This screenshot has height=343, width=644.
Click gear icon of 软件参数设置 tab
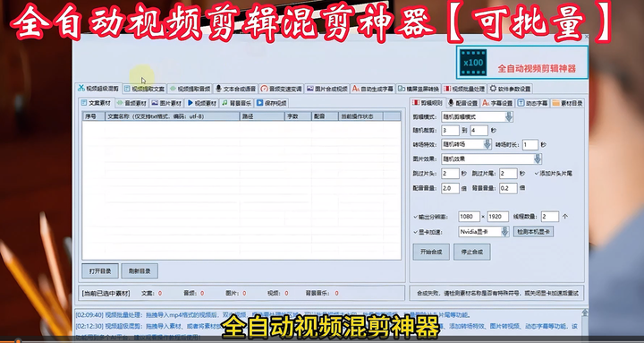[493, 89]
